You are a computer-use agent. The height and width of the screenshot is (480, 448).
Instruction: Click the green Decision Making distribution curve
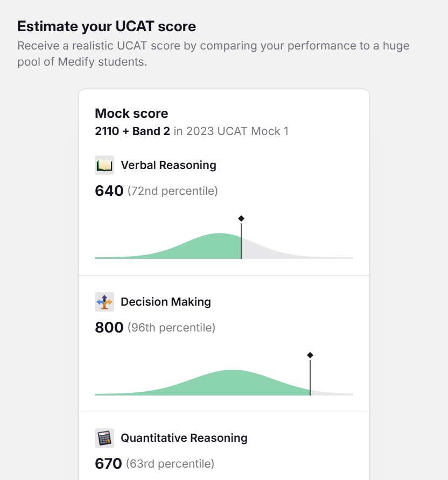tap(232, 384)
